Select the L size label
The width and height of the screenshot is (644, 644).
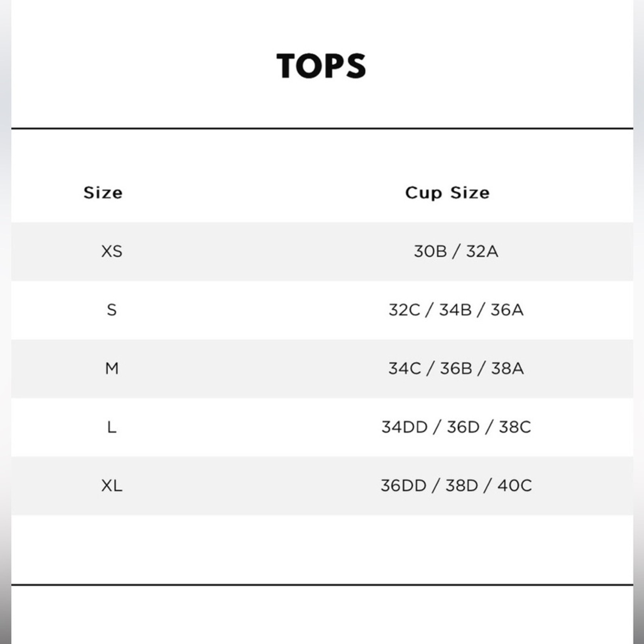[x=111, y=427]
